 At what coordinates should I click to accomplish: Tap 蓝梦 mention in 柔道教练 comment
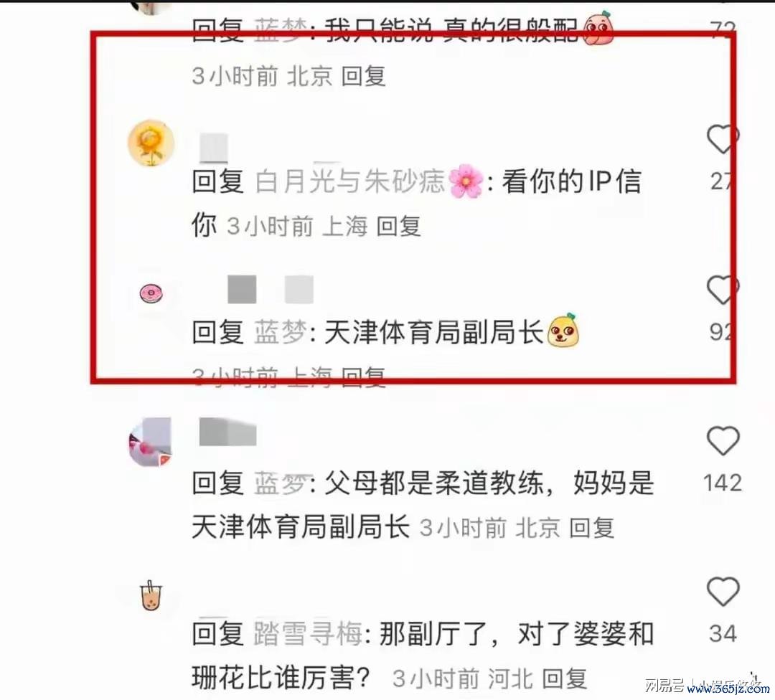[281, 483]
